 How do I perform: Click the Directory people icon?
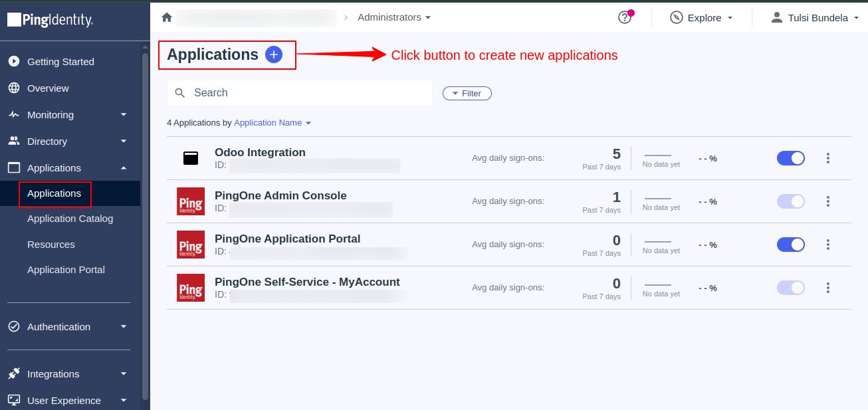(14, 141)
